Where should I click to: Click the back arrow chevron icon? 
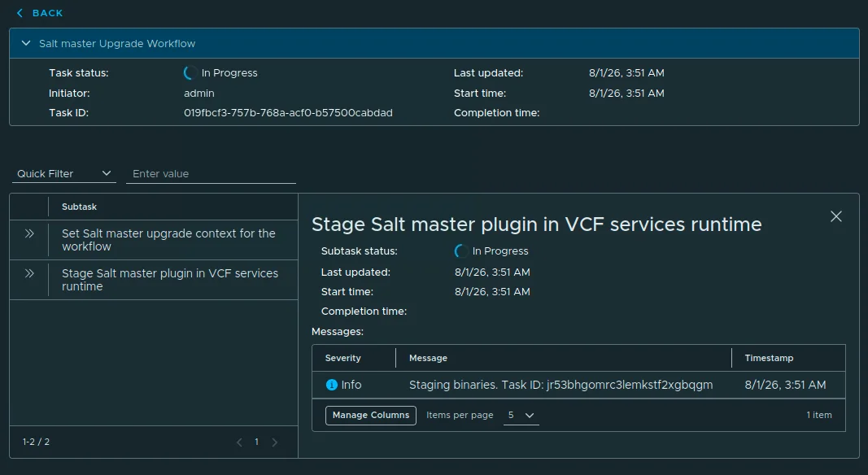[x=20, y=13]
